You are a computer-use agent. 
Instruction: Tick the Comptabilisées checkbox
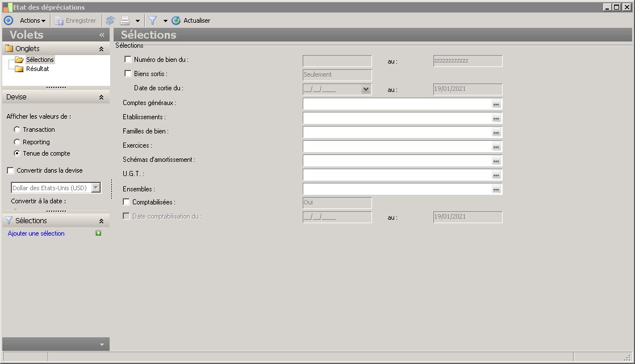tap(127, 202)
